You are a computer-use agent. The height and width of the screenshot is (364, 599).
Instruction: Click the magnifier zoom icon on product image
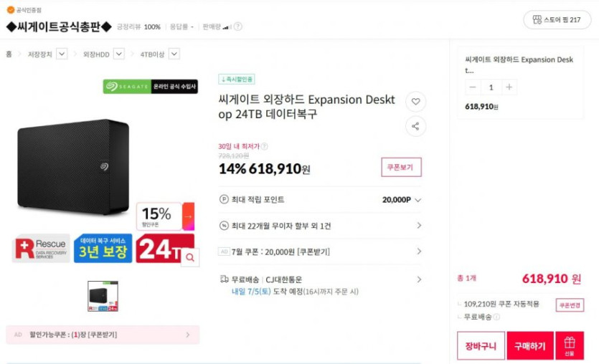189,257
